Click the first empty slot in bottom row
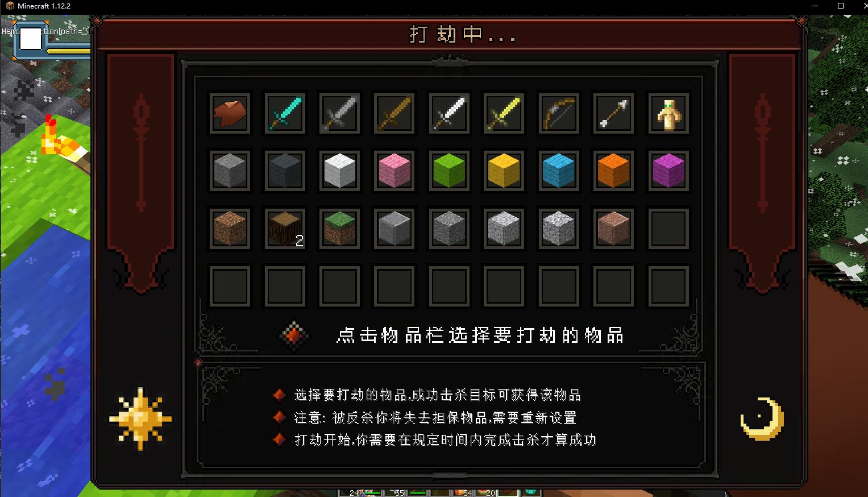The height and width of the screenshot is (497, 868). (x=230, y=286)
